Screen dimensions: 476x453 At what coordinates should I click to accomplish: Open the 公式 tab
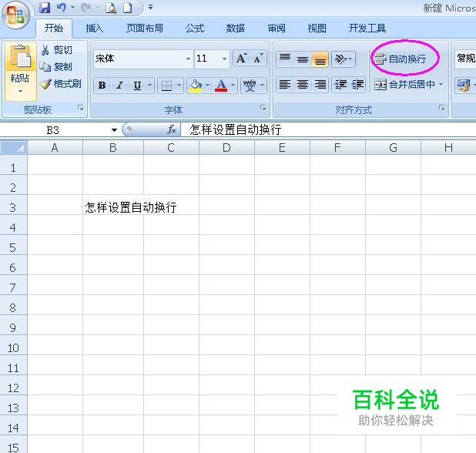(195, 29)
